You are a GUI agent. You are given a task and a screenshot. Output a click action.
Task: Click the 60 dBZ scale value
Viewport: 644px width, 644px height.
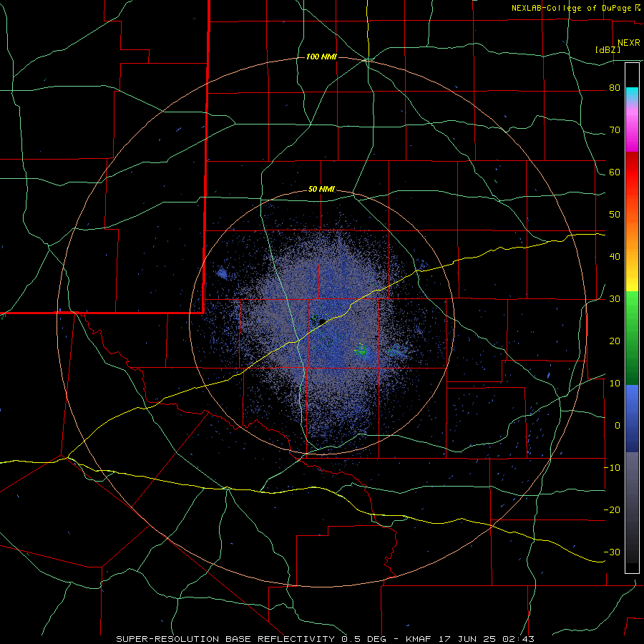tap(615, 172)
